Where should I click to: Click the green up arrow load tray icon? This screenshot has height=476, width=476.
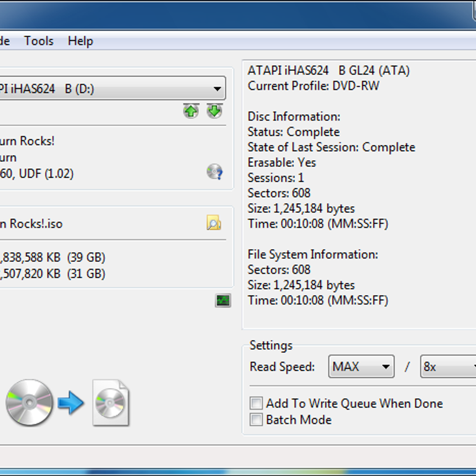pyautogui.click(x=191, y=111)
